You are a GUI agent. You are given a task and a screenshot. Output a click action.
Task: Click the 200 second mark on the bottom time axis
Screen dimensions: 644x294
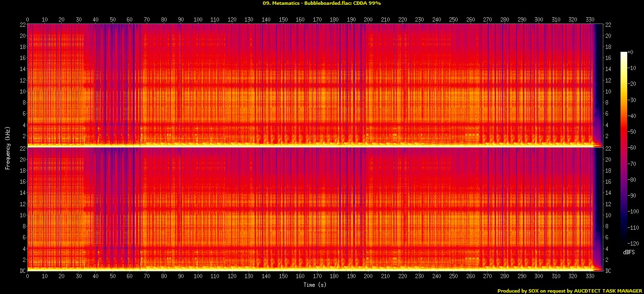pyautogui.click(x=368, y=277)
